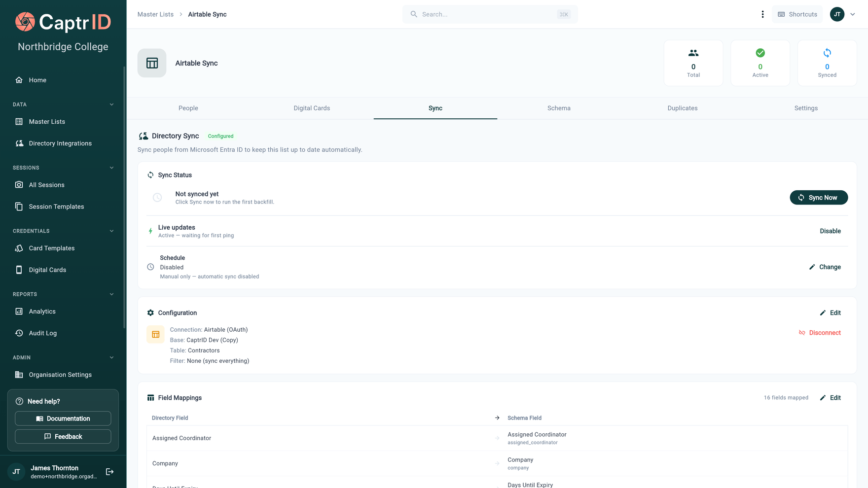Click the Live updates lightning icon

[150, 231]
